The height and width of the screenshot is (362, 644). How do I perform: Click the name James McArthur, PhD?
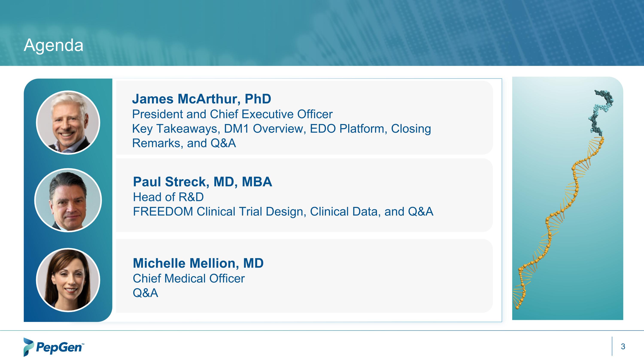(x=202, y=99)
